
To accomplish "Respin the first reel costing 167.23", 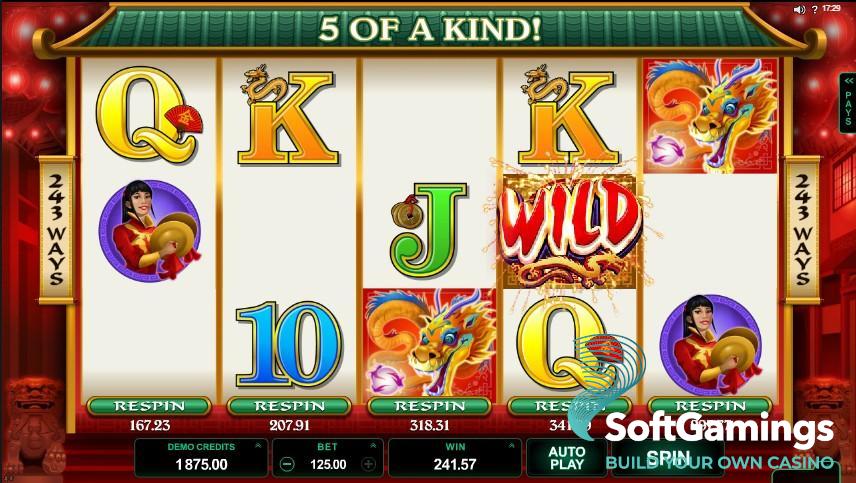I will click(149, 406).
